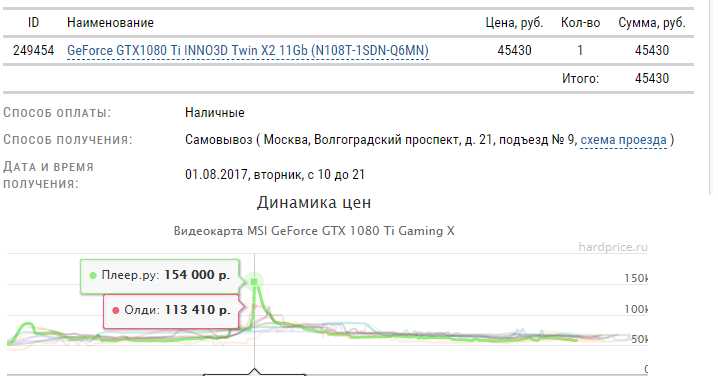Click the Олди 113 410 р. tooltip

[x=171, y=311]
